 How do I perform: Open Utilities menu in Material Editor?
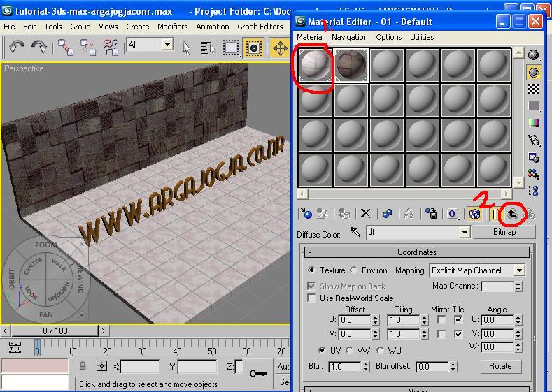click(x=422, y=37)
